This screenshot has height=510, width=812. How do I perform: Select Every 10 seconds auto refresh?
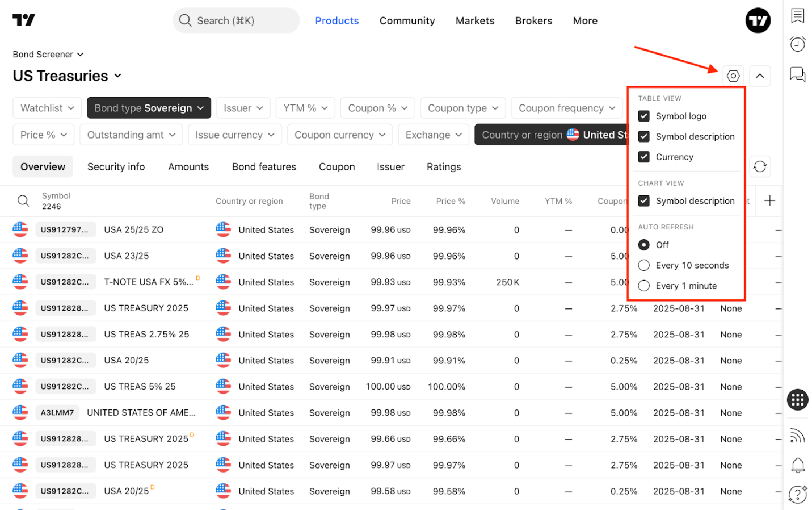click(643, 265)
